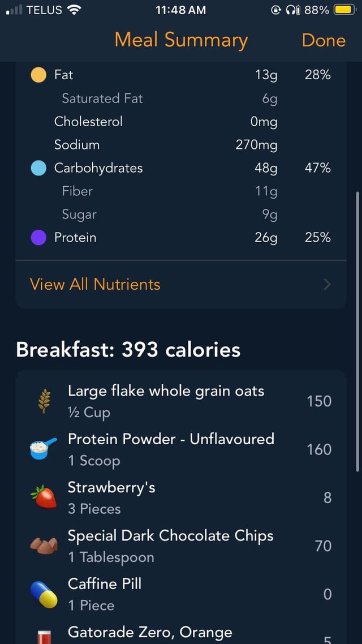This screenshot has width=362, height=644.
Task: Open Large flake whole grain oats entry
Action: point(166,401)
